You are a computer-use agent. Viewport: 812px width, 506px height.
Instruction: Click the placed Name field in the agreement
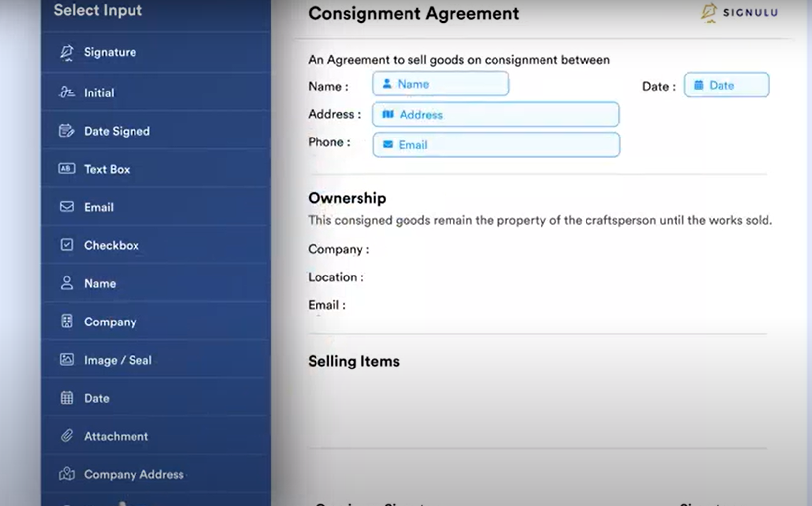pyautogui.click(x=440, y=84)
